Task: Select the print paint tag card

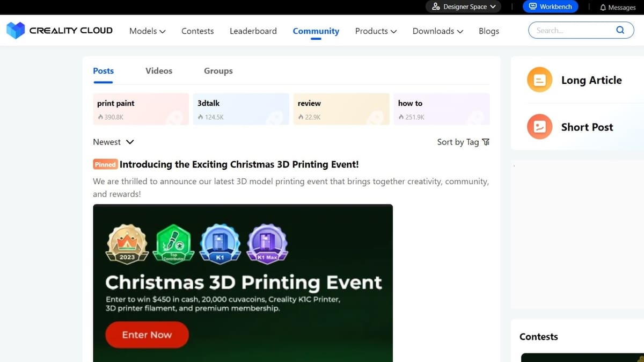Action: (141, 109)
